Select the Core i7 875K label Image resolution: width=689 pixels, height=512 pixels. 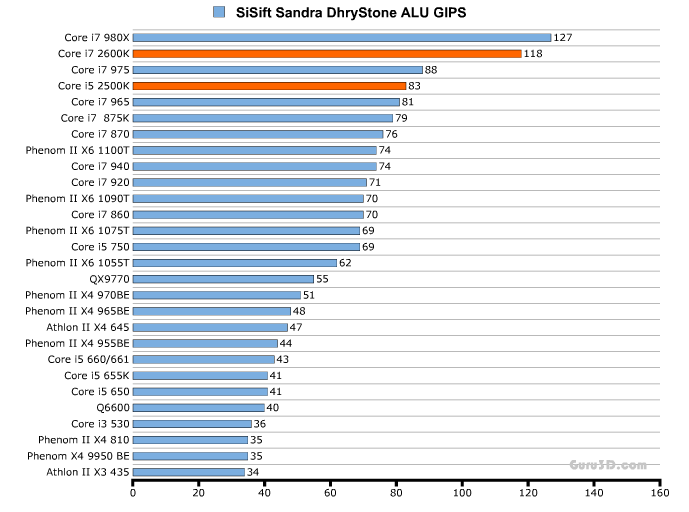pos(95,118)
